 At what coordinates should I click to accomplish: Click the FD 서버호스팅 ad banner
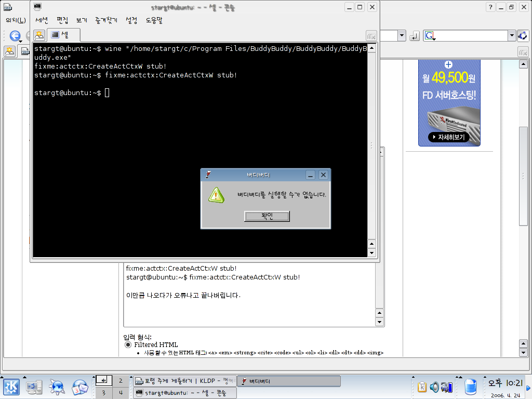449,103
